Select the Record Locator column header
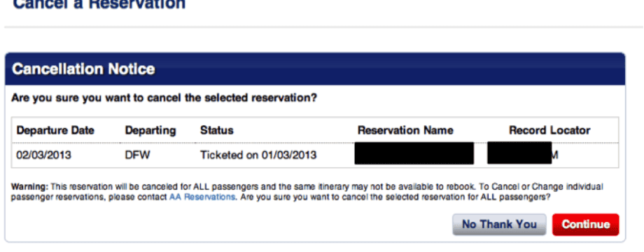Viewport: 644px width, 252px height. pyautogui.click(x=549, y=130)
